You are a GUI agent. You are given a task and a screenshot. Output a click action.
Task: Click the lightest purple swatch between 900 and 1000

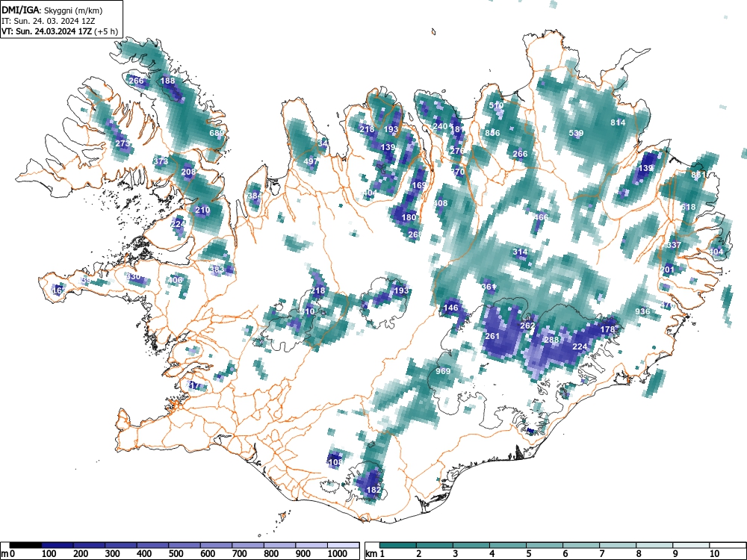pyautogui.click(x=311, y=545)
